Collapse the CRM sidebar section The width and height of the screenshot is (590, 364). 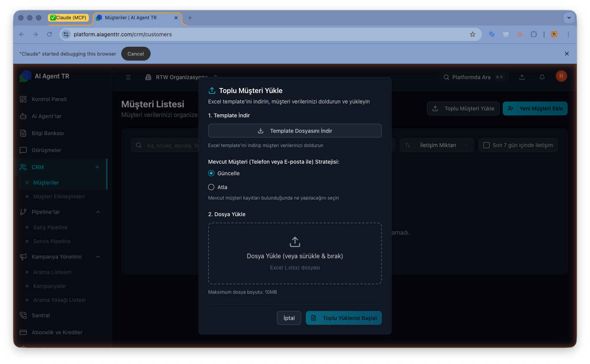pyautogui.click(x=97, y=167)
